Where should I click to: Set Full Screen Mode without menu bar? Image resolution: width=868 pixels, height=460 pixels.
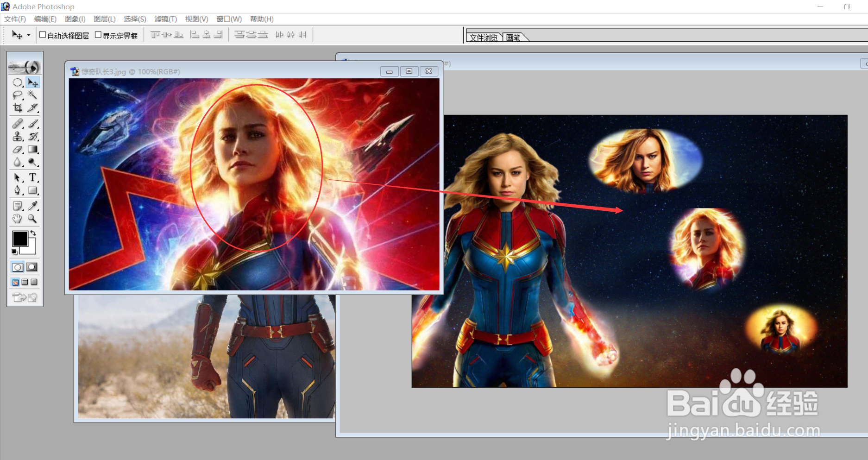click(x=34, y=282)
